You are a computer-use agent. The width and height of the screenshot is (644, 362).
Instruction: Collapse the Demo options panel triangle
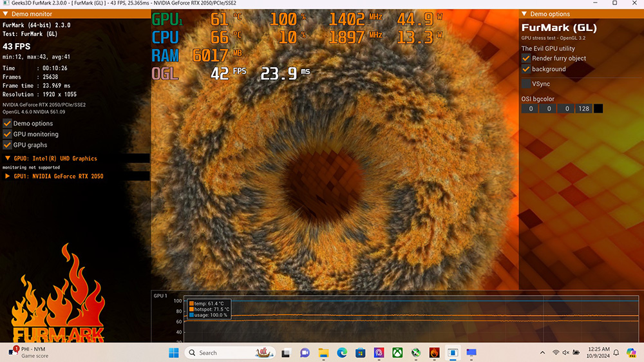point(524,14)
